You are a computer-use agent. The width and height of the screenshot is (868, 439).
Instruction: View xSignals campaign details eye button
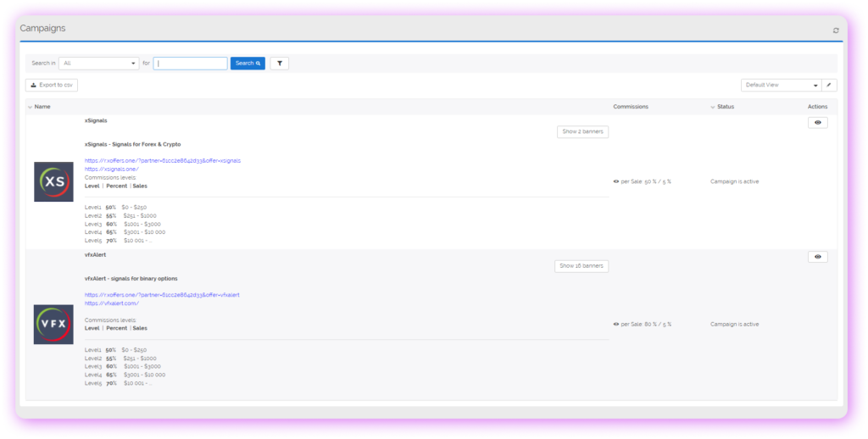coord(818,122)
